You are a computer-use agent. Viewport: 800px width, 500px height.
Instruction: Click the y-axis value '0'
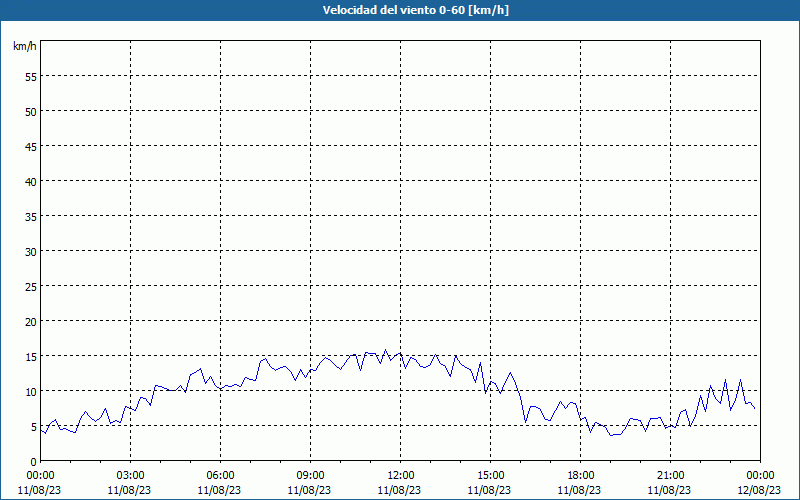[34, 462]
